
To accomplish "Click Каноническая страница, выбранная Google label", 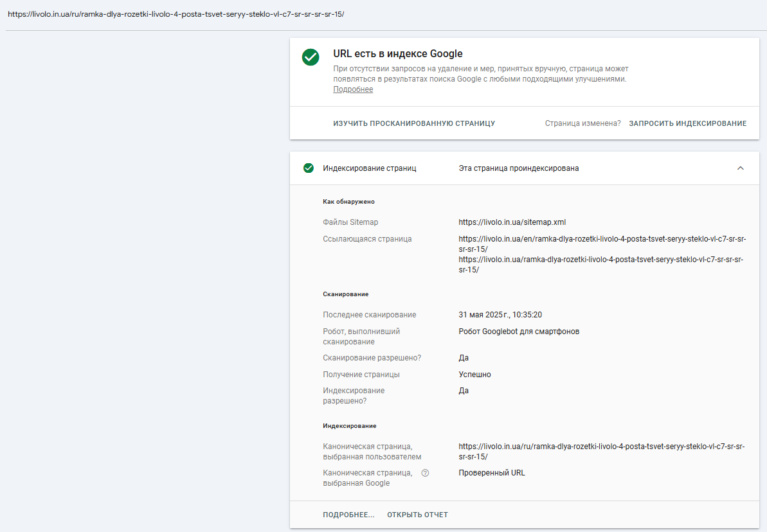I will tap(367, 478).
